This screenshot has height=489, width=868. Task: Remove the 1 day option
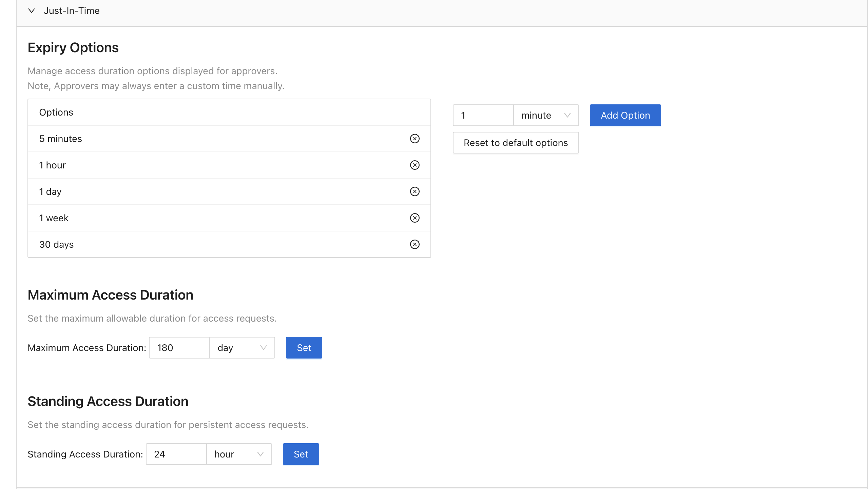[414, 191]
